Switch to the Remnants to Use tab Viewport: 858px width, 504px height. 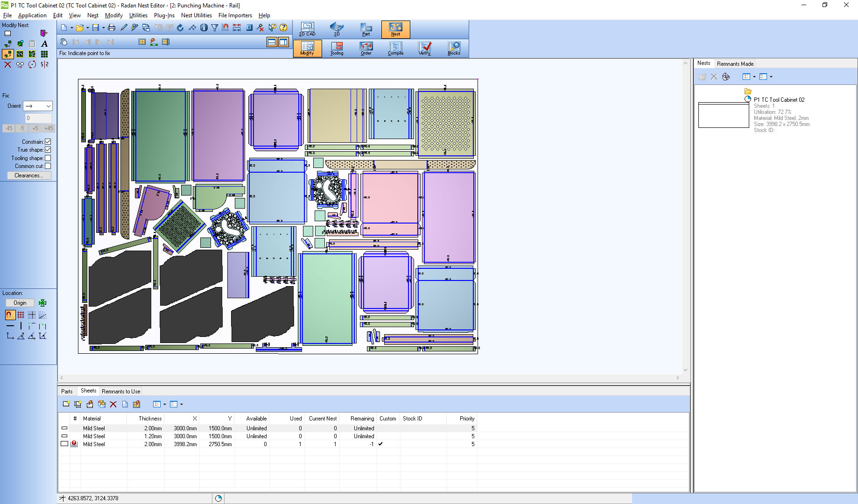[121, 392]
